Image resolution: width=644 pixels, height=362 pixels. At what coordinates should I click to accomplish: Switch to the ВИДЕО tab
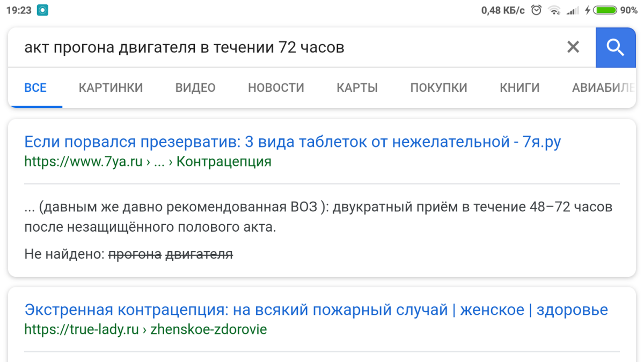pos(195,87)
